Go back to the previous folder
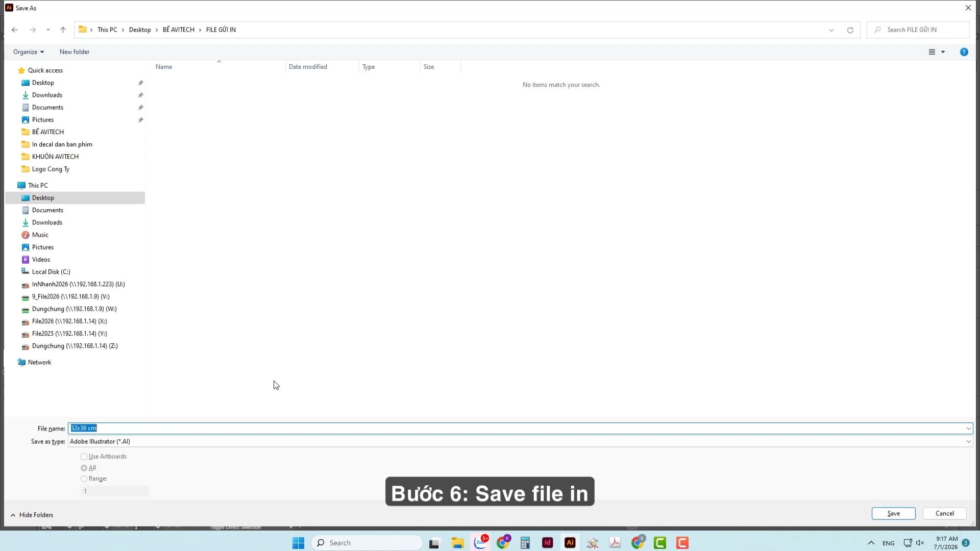This screenshot has height=551, width=980. pos(15,30)
